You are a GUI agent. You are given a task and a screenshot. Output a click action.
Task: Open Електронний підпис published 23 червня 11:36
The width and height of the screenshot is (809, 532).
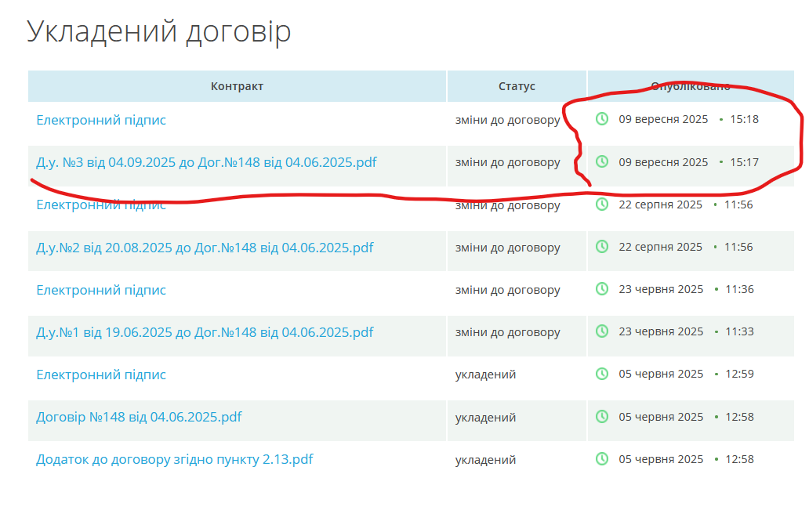(101, 290)
